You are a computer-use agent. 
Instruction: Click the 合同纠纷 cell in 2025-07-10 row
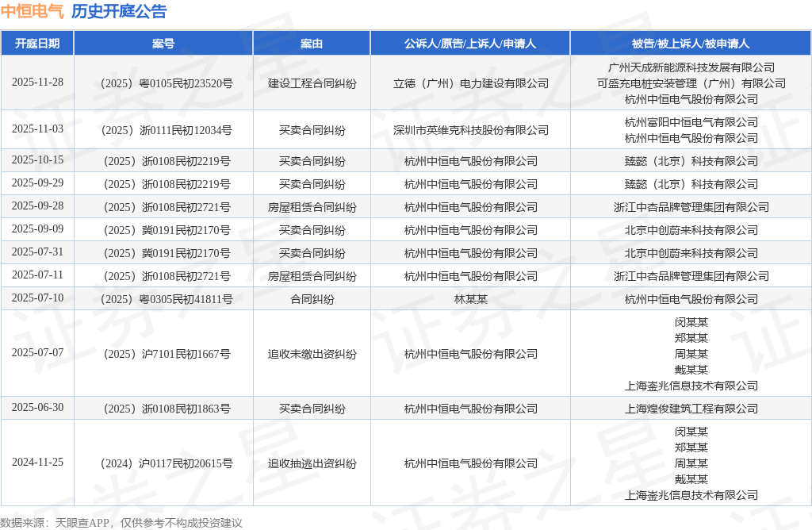tap(312, 299)
